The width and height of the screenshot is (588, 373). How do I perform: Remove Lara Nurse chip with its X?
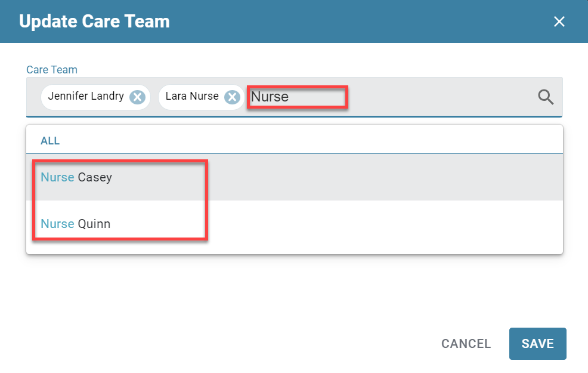click(x=232, y=97)
